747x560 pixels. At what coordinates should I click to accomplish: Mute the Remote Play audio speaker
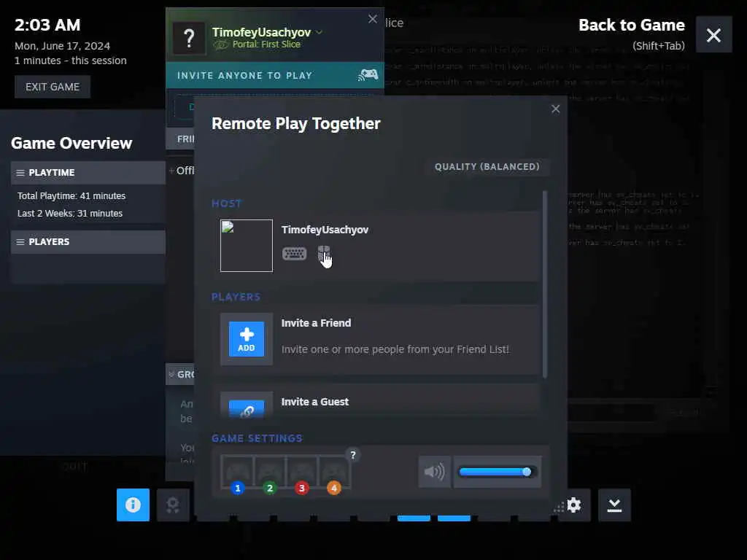(x=434, y=472)
